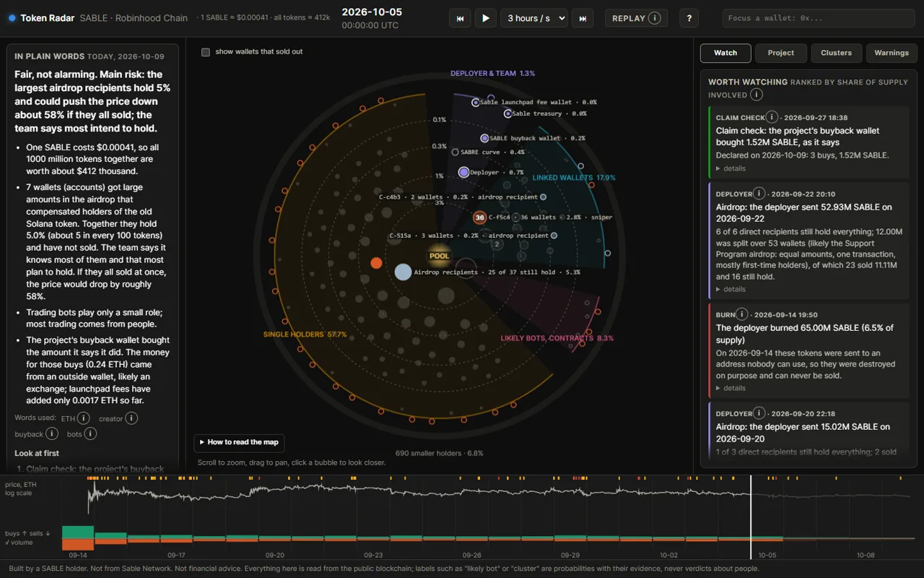The height and width of the screenshot is (578, 924).
Task: Open the '3 hours / s' speed dropdown
Action: [534, 18]
